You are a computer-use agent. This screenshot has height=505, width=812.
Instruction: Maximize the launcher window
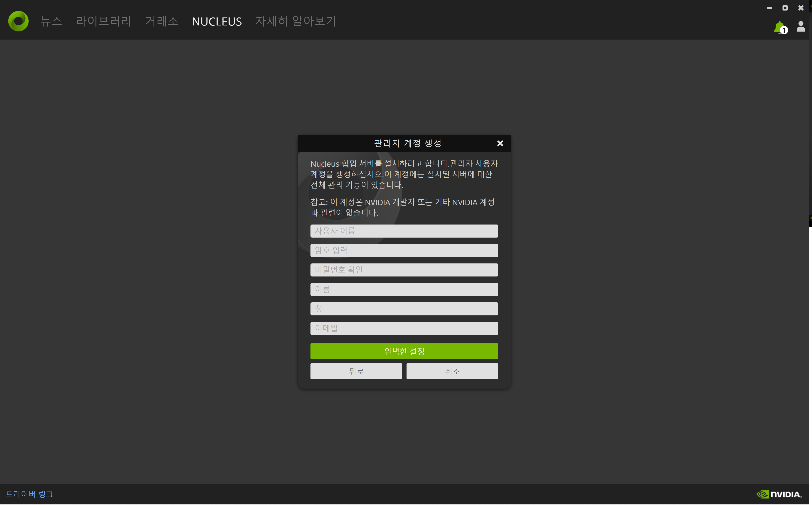coord(785,8)
